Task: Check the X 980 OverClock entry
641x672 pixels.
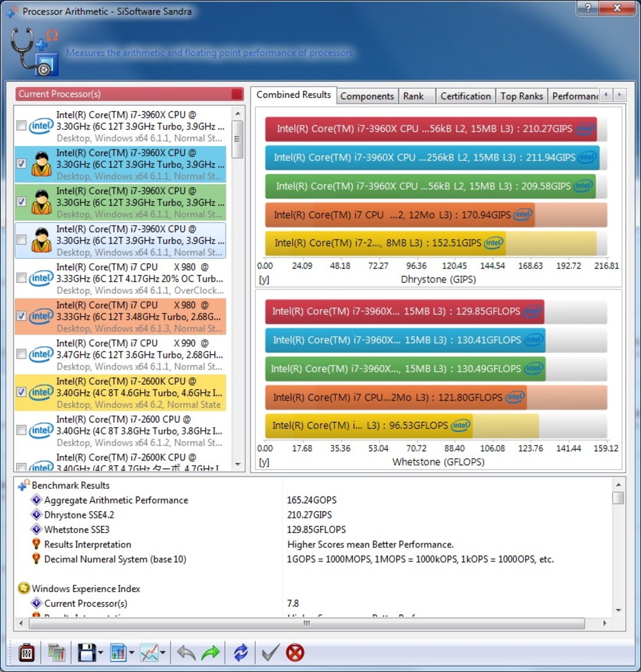Action: coord(21,278)
